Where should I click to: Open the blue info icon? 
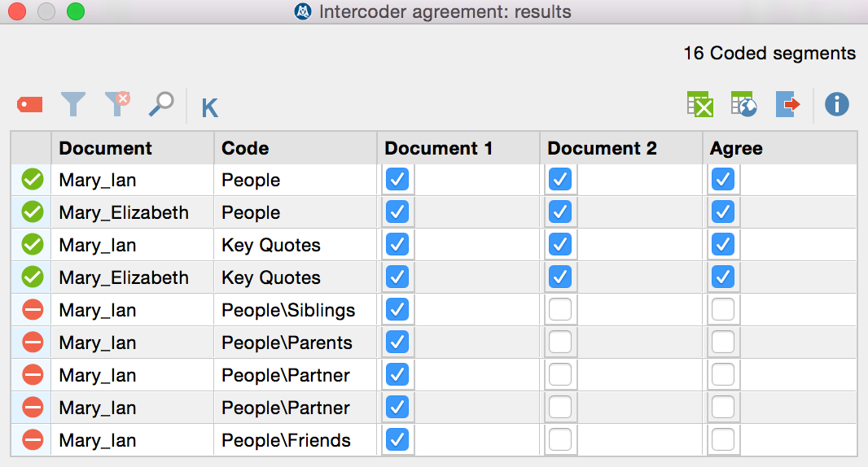point(836,104)
